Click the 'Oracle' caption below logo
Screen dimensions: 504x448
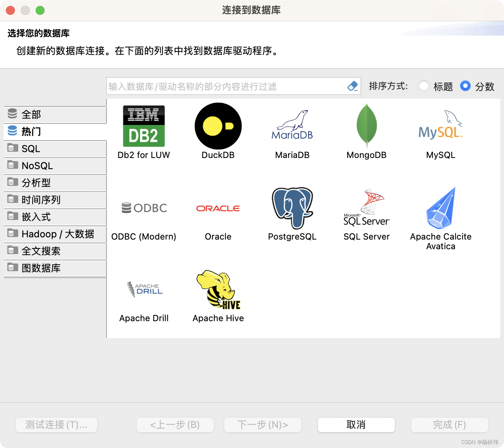218,237
